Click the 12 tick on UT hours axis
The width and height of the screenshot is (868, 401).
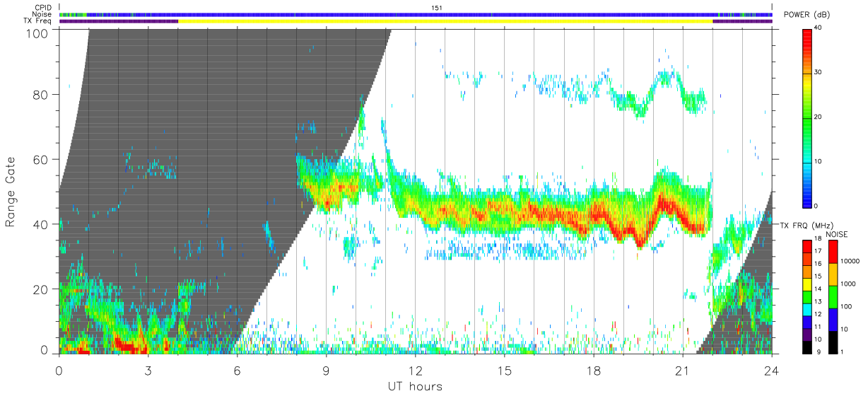click(416, 371)
